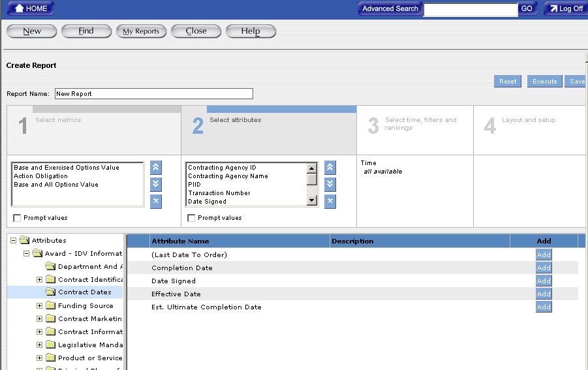Click the remove (X) icon beside the attributes list
The height and width of the screenshot is (370, 588).
click(x=330, y=201)
